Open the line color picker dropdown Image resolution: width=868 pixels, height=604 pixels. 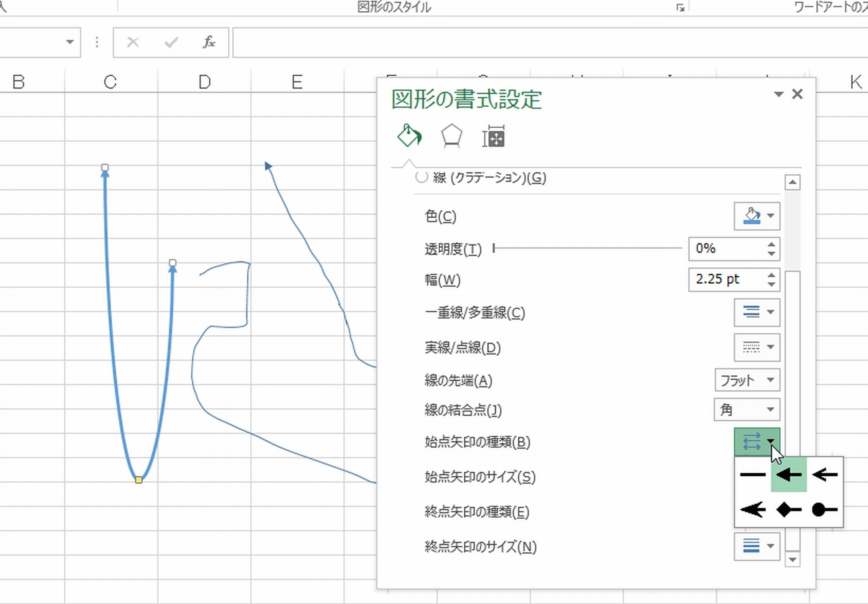[757, 216]
